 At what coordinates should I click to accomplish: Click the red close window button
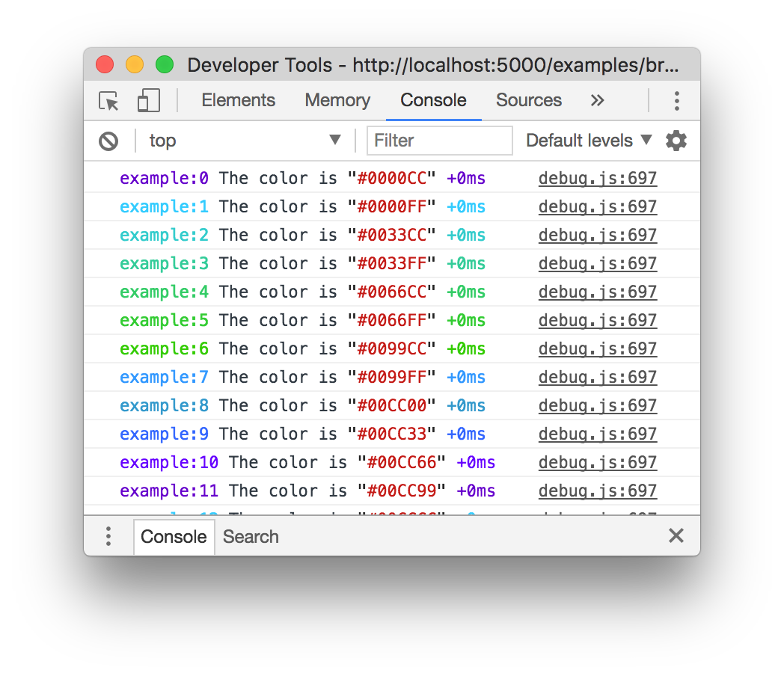click(x=105, y=64)
